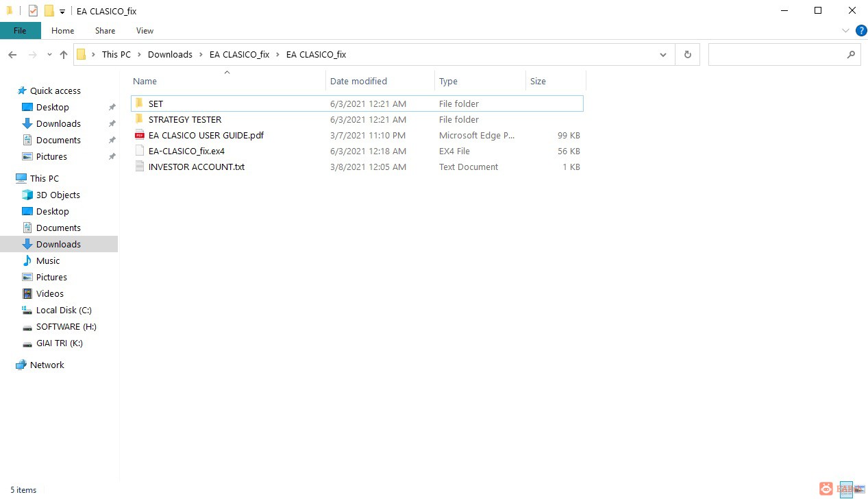Select STRATEGY TESTER folder name
The height and width of the screenshot is (499, 868).
click(x=185, y=119)
